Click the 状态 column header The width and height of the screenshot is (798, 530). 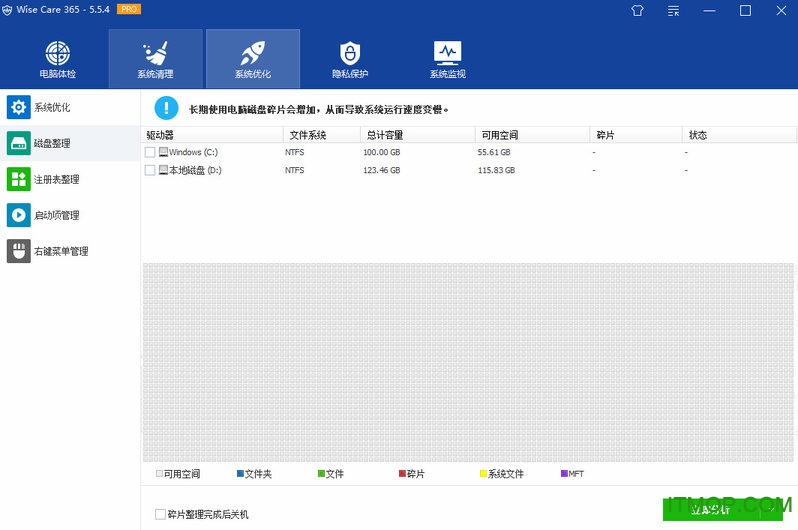pos(739,135)
